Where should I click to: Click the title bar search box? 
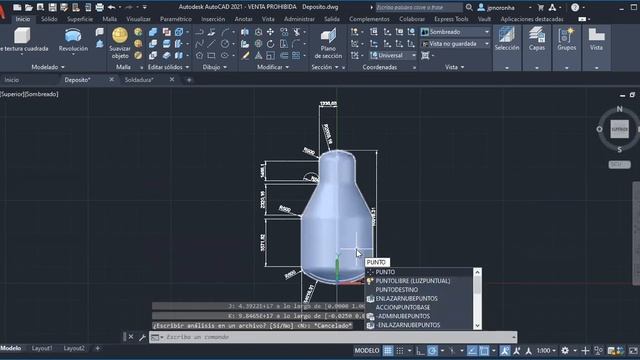click(x=419, y=7)
